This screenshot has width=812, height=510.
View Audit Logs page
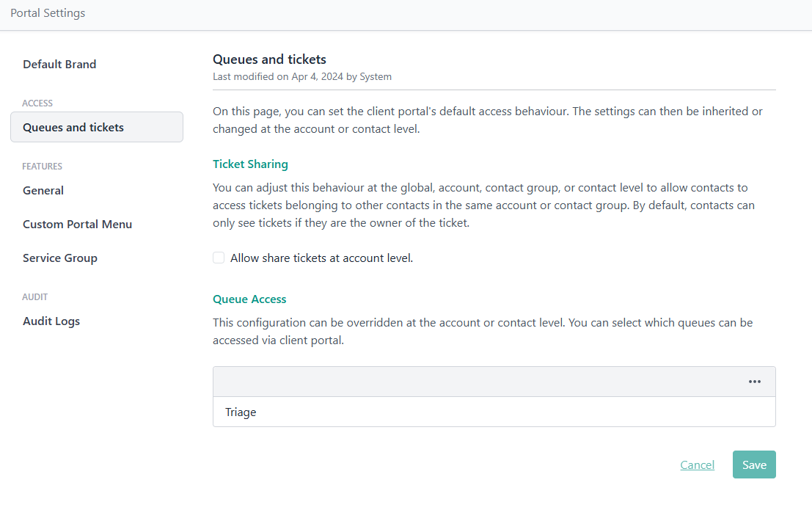point(51,321)
